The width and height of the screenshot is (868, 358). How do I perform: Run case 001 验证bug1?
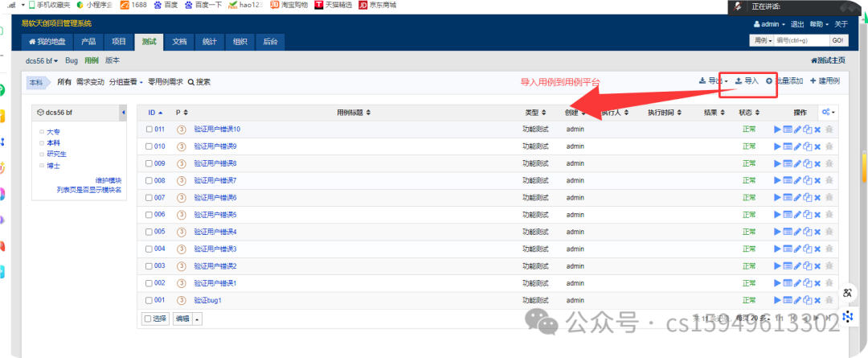[x=778, y=300]
